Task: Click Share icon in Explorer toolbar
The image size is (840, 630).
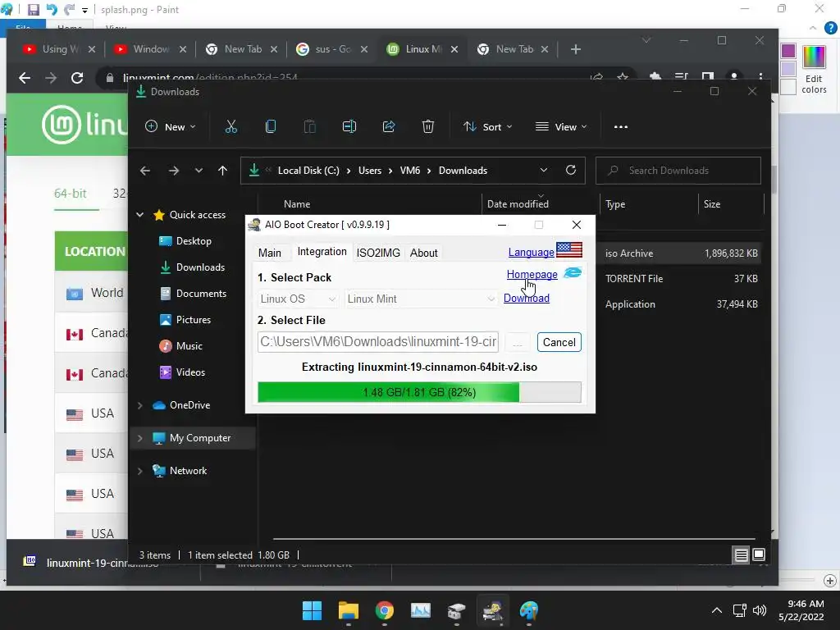Action: point(389,127)
